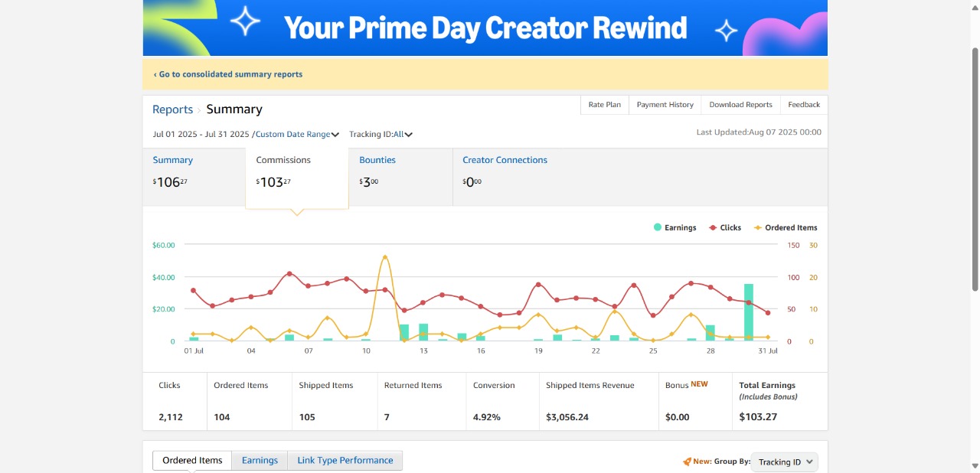
Task: Open the Custom Date Range dropdown
Action: point(297,135)
